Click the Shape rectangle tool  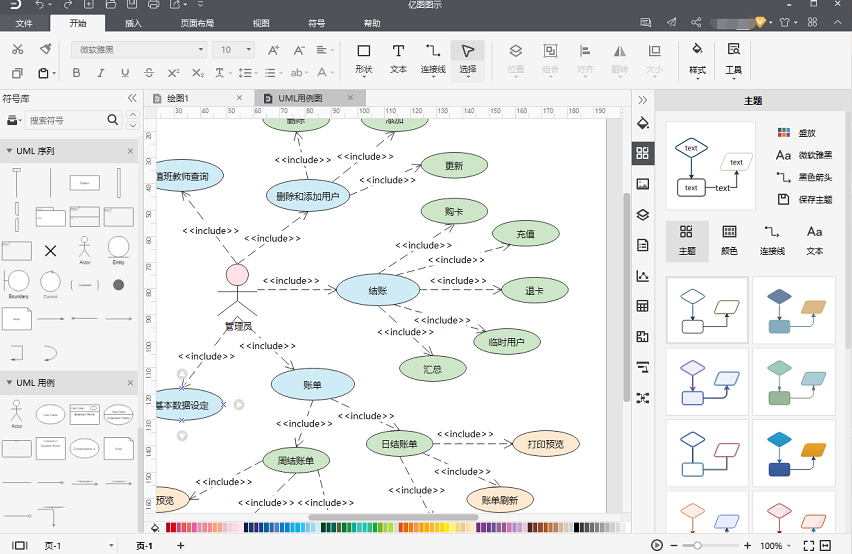click(364, 58)
